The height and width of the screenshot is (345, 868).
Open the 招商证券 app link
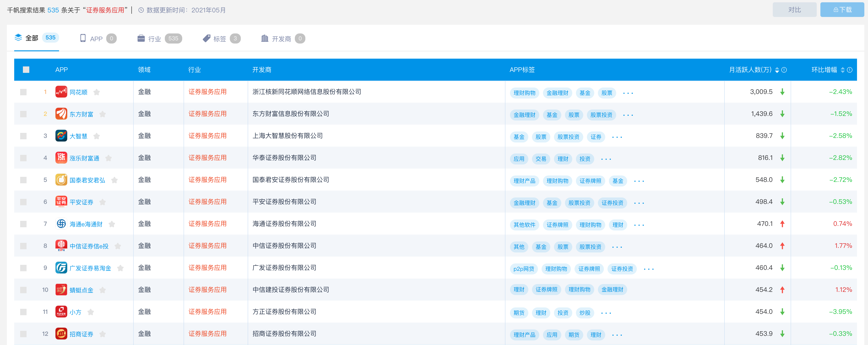(81, 334)
